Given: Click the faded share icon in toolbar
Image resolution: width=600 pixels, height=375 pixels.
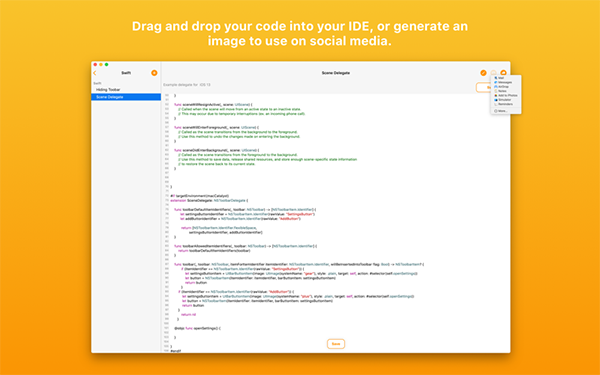Looking at the screenshot, I should [x=494, y=73].
